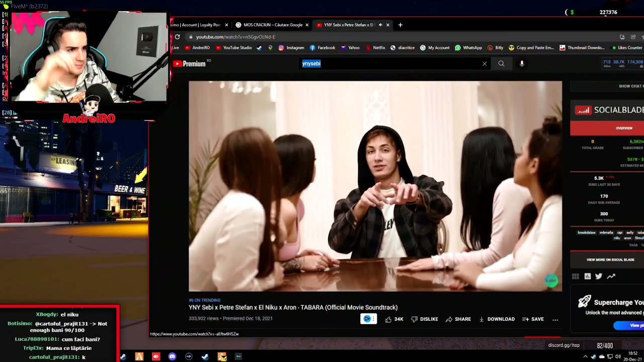Open the Facebook bookmark

point(323,48)
